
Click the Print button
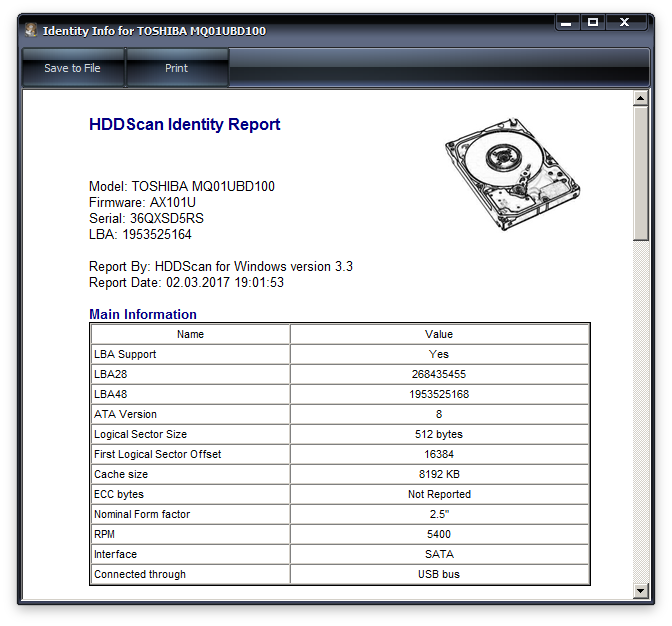[177, 68]
